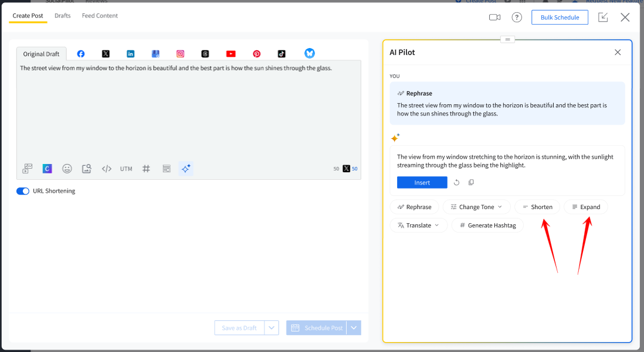Click the hashtag icon in editor toolbar

[x=146, y=169]
